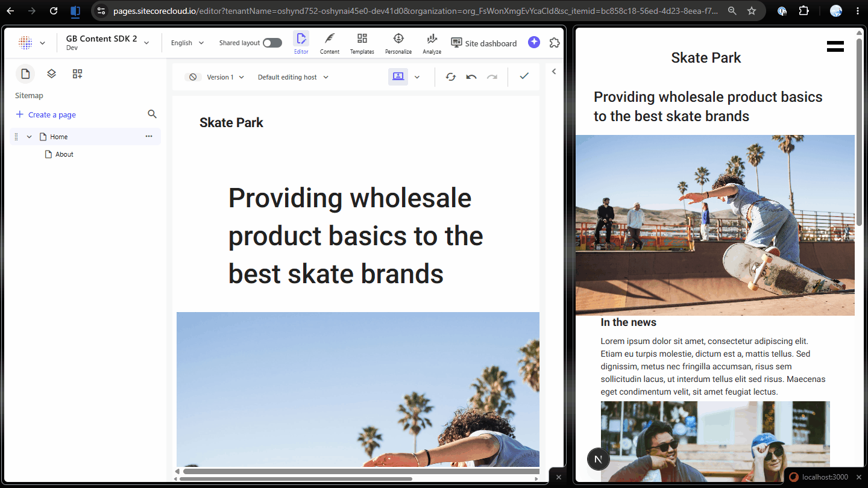Open the Editor tab
This screenshot has width=868, height=488.
coord(301,43)
